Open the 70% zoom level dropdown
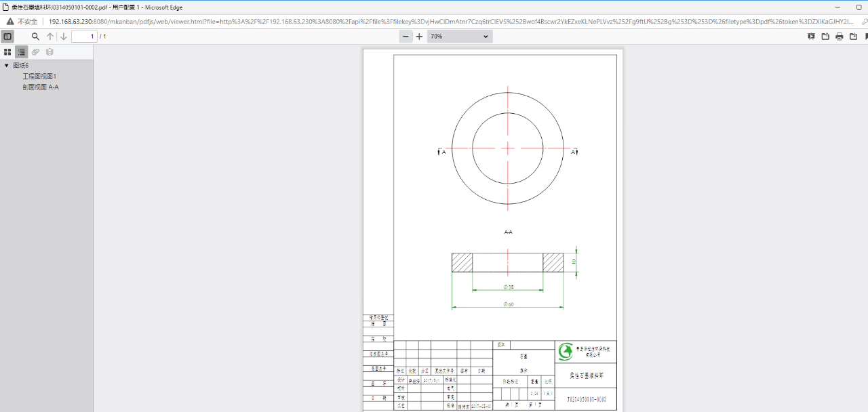The image size is (868, 412). tap(459, 37)
